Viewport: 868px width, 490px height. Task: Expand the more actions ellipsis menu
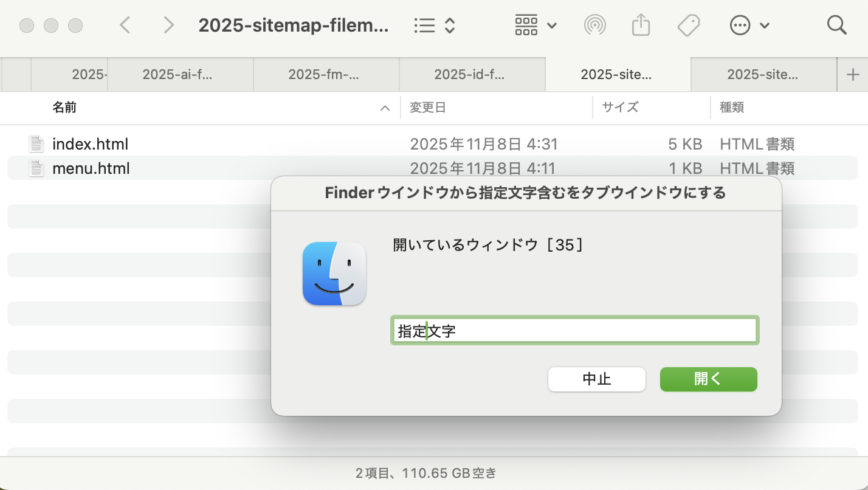tap(749, 25)
